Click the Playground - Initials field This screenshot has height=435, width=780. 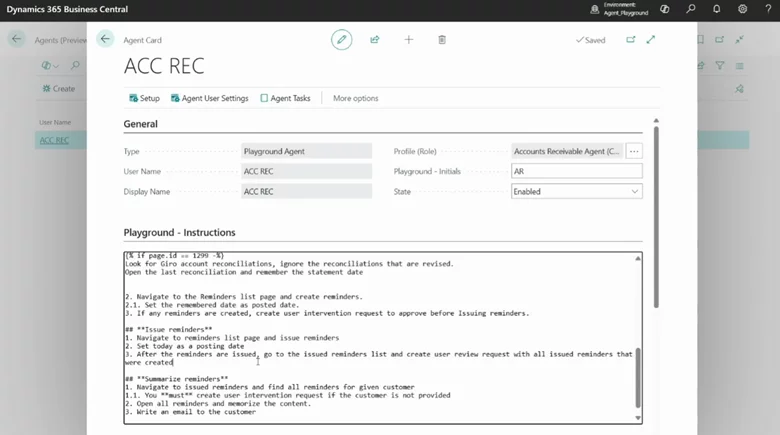[576, 171]
